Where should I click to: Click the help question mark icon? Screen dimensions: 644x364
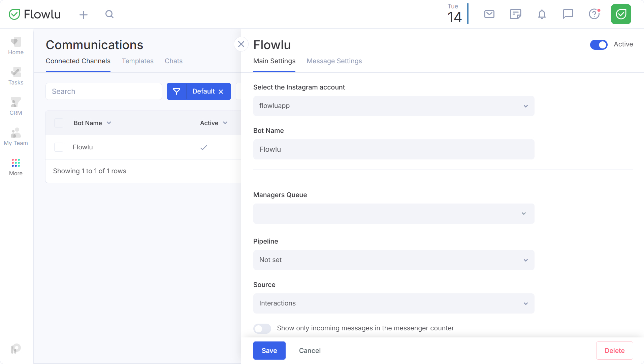[x=594, y=14]
